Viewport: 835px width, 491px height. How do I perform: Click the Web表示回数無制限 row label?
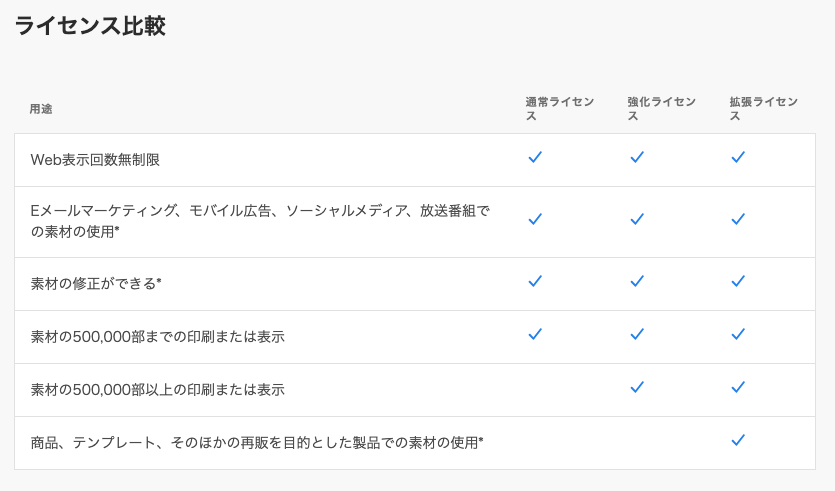tap(95, 160)
